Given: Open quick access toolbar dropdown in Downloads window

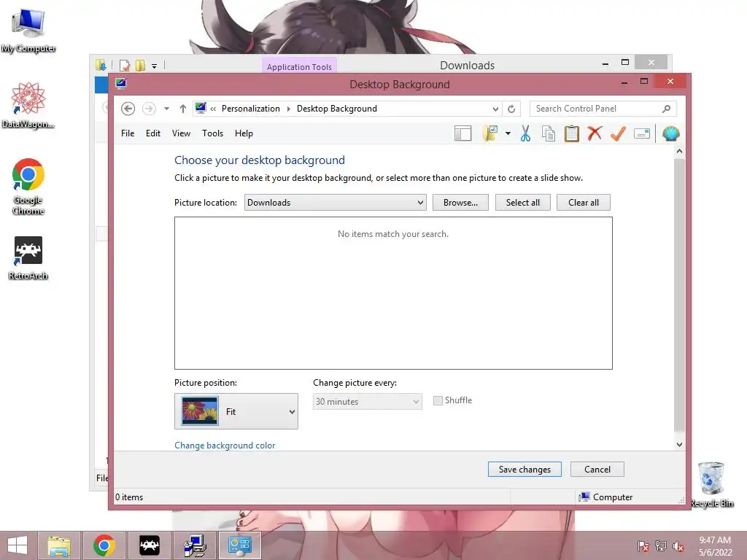Looking at the screenshot, I should point(155,66).
